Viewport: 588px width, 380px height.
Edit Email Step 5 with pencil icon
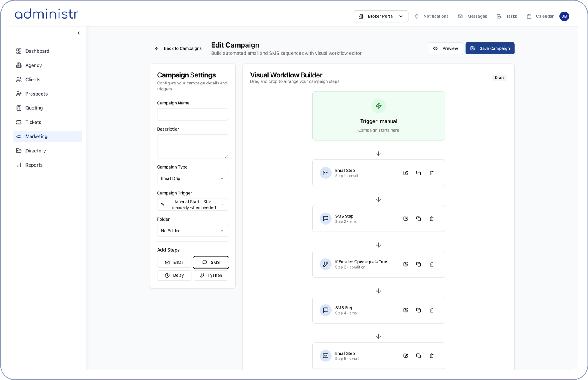click(405, 356)
